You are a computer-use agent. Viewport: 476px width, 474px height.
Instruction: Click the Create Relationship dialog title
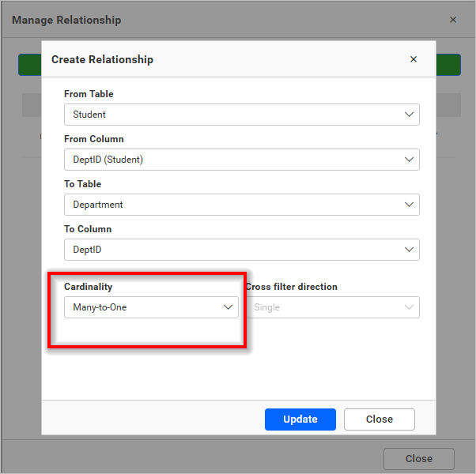(x=102, y=59)
